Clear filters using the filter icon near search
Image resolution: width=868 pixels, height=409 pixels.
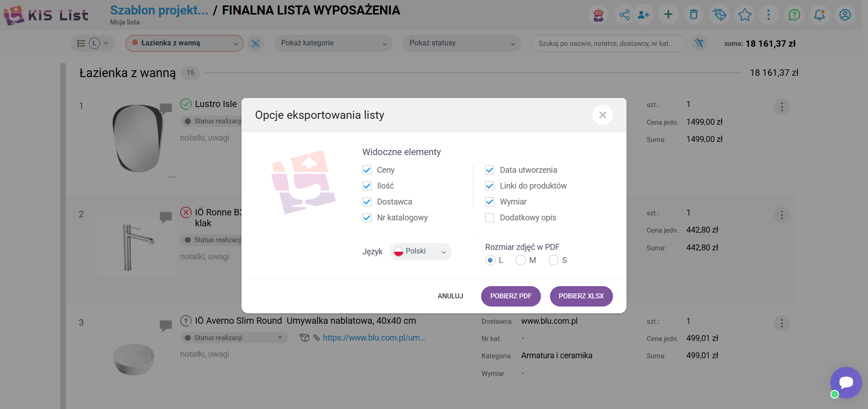(699, 44)
